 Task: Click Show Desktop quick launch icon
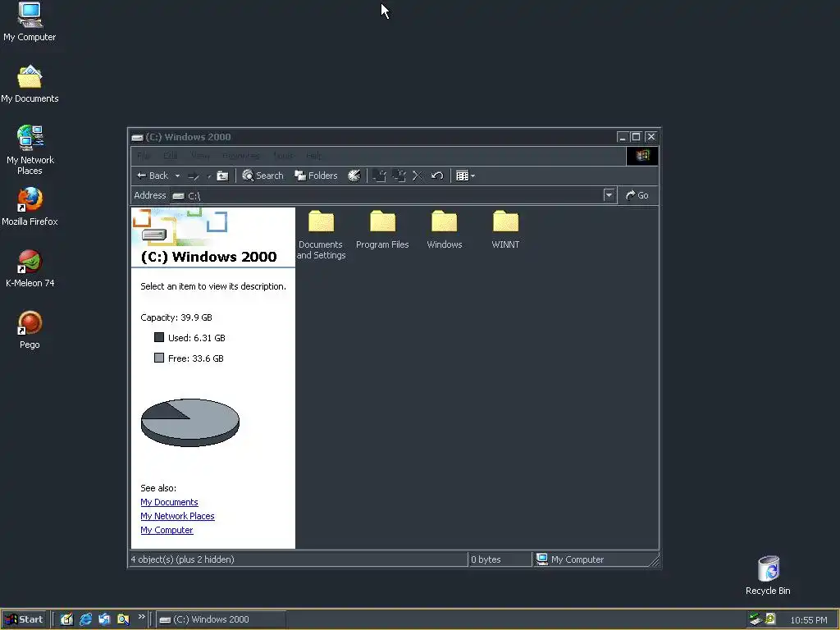pos(66,619)
